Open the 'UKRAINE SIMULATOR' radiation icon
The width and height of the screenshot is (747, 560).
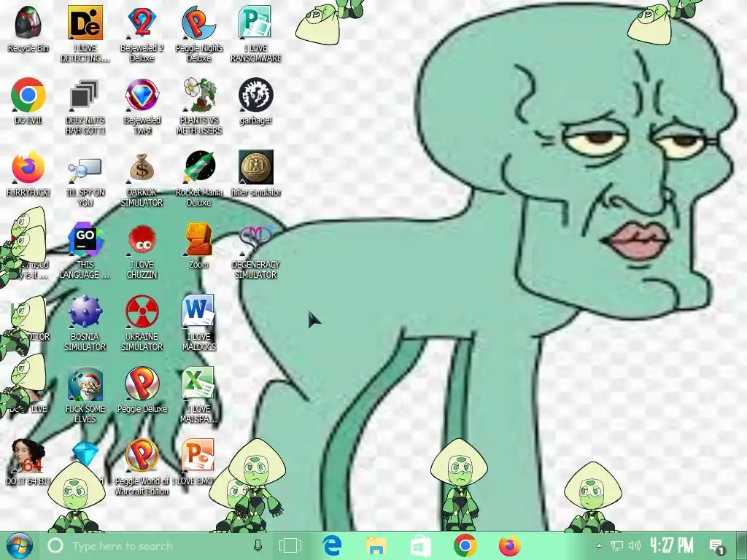pos(142,311)
